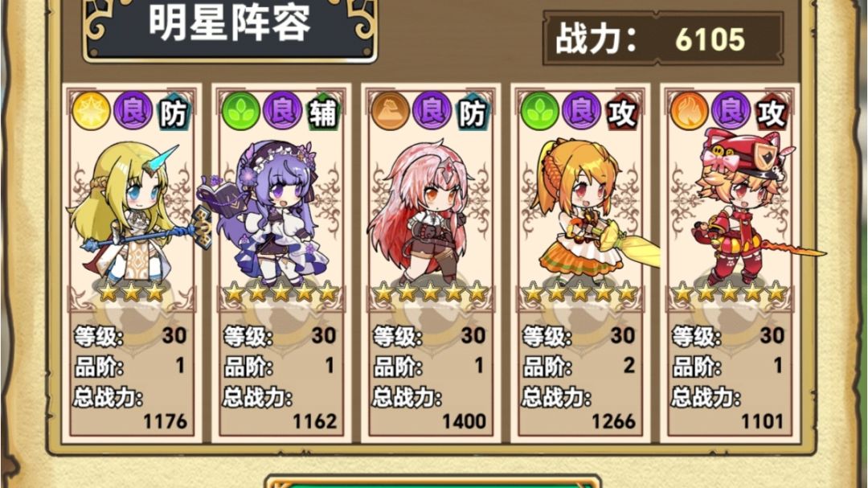
Task: Click the 攻 badge on the orange-haired card
Action: coord(621,113)
